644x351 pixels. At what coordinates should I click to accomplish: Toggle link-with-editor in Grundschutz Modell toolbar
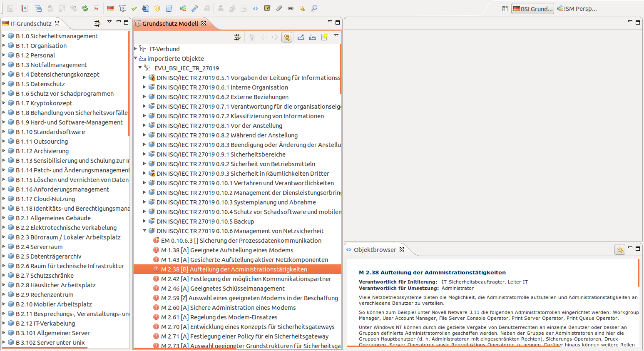(x=287, y=37)
